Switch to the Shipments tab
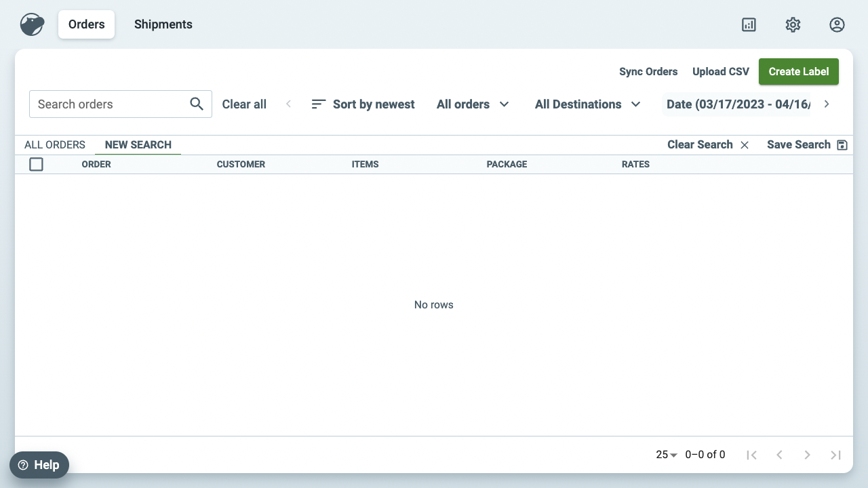Screen dimensions: 868x488 tap(163, 24)
